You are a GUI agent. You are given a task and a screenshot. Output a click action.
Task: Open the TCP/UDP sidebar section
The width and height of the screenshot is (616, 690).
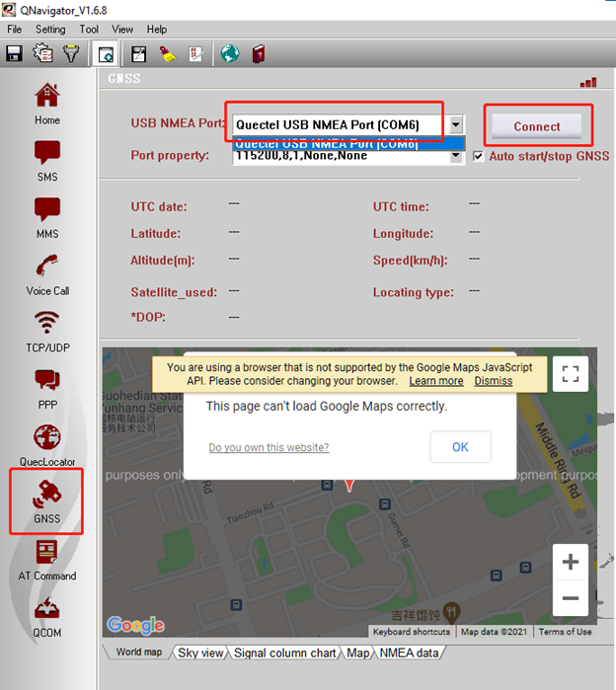(x=47, y=333)
